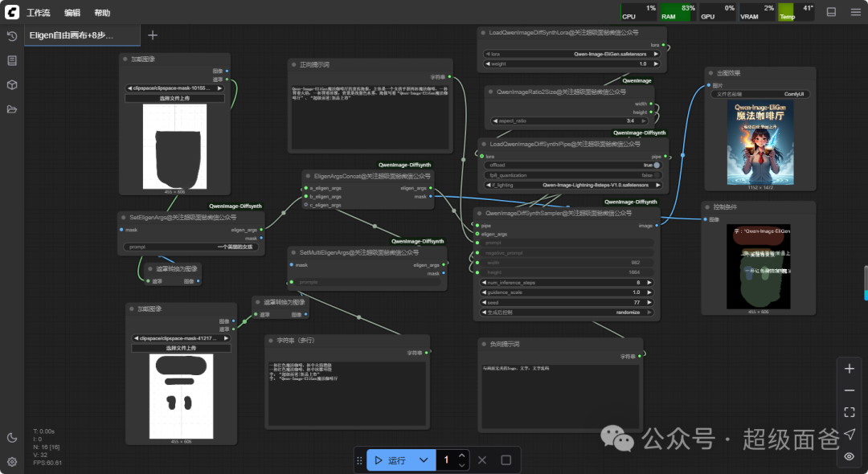Increase the seed value with right arrow
Screen dimensions: 868x474
[x=649, y=303]
